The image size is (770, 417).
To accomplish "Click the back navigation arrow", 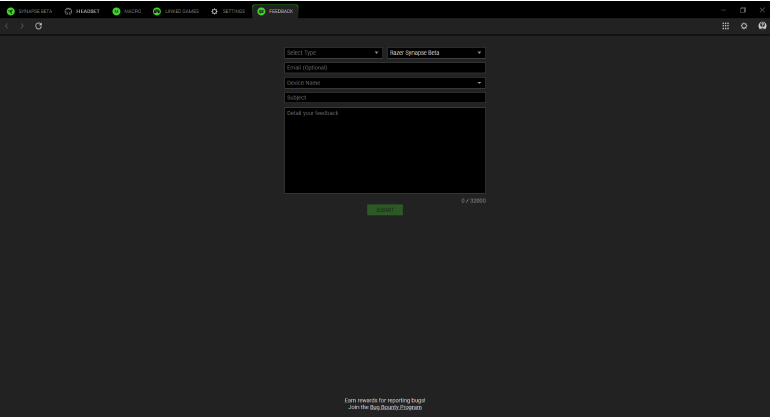I will (7, 26).
